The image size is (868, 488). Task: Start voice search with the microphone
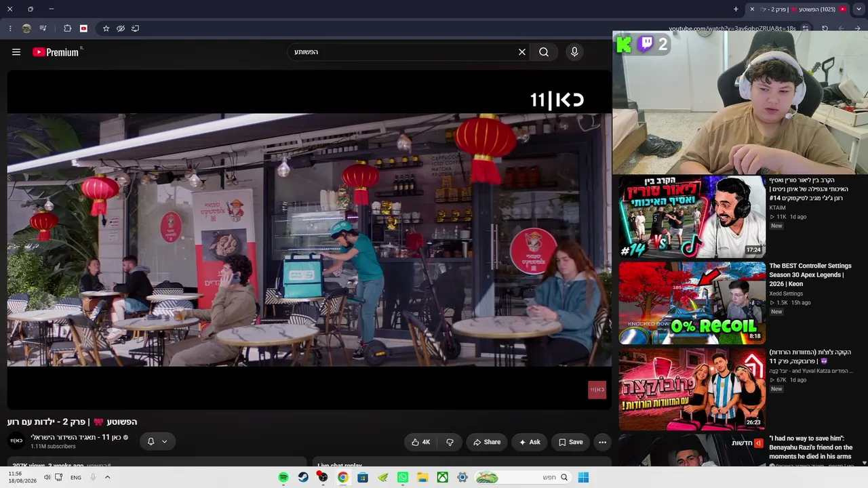[574, 52]
